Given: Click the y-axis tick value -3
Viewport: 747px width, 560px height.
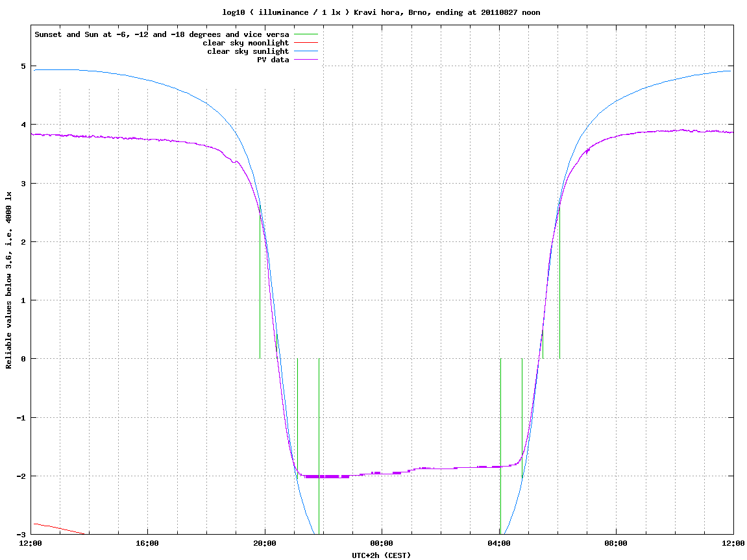Looking at the screenshot, I should tap(21, 534).
